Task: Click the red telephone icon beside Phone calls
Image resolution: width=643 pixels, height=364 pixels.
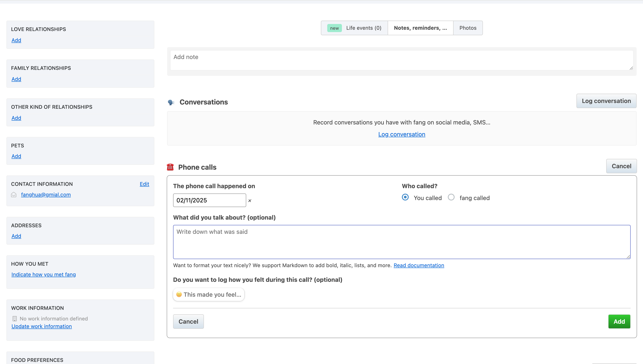Action: pyautogui.click(x=170, y=167)
